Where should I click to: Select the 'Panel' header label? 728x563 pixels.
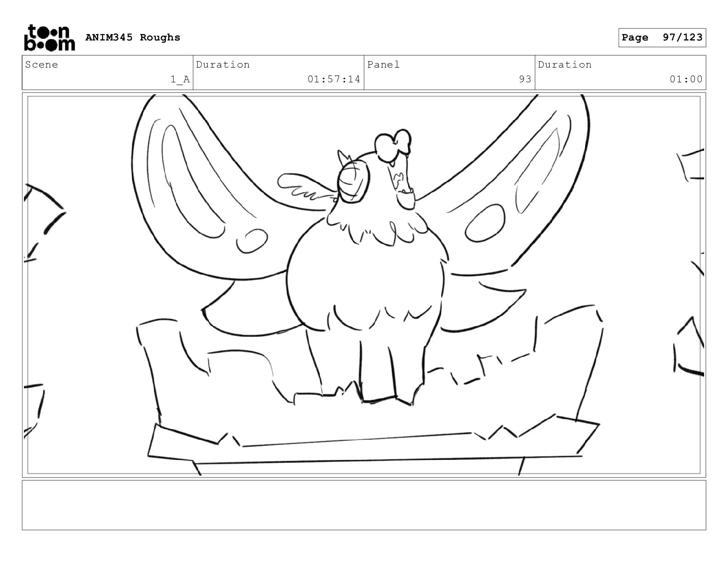tap(383, 64)
